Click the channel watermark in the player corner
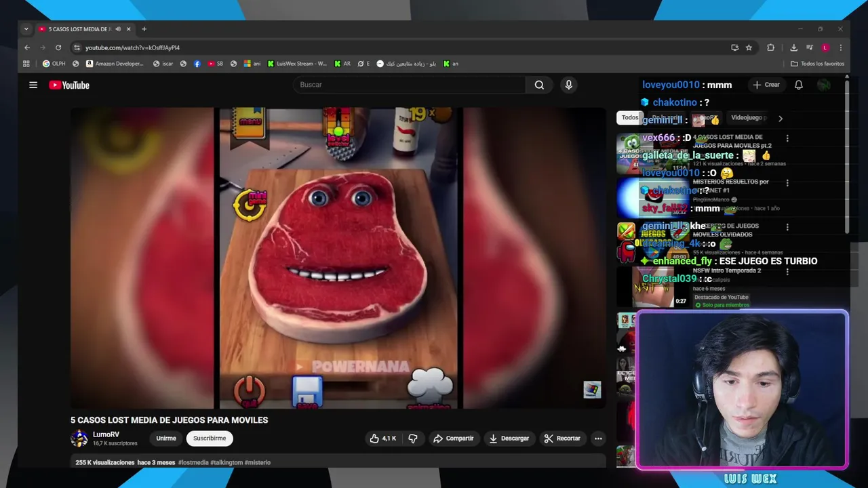Image resolution: width=868 pixels, height=488 pixels. click(592, 389)
